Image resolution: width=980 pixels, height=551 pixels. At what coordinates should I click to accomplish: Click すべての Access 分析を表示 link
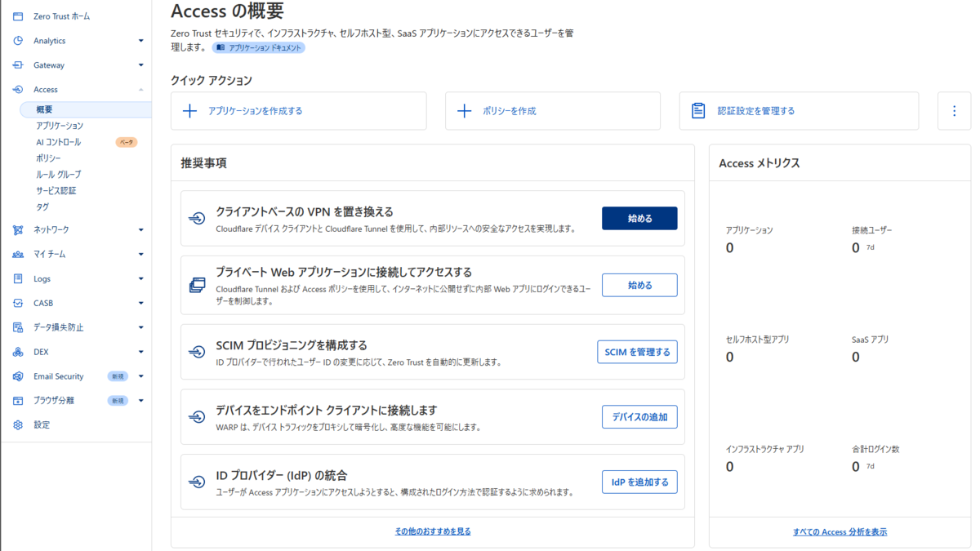tap(840, 532)
